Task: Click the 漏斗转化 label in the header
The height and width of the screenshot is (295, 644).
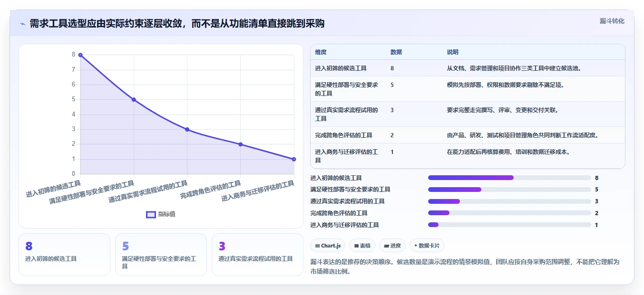Action: click(x=612, y=21)
